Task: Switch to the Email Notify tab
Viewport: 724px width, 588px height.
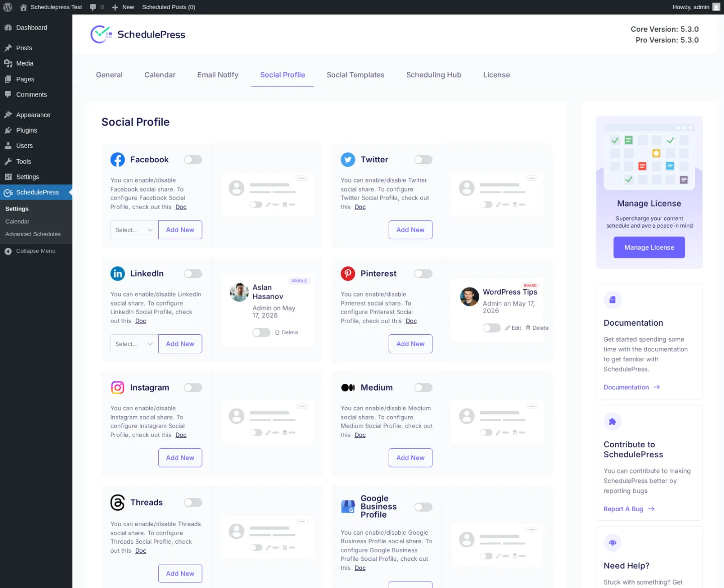Action: [x=218, y=75]
